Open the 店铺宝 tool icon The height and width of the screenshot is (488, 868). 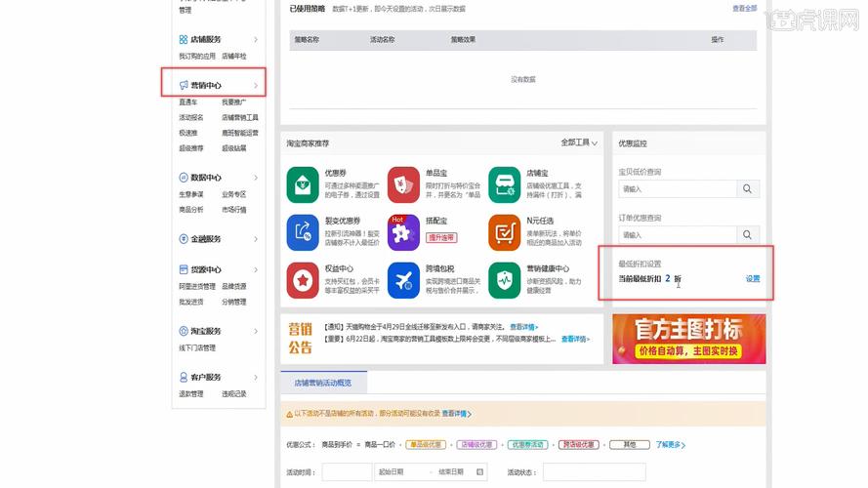(505, 184)
